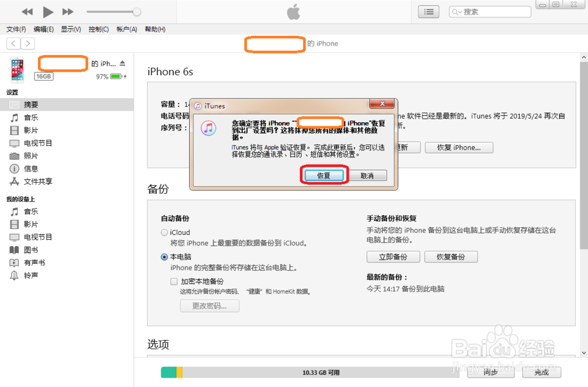Click iTunes icon in dialog body
588x387 pixels.
pos(209,129)
